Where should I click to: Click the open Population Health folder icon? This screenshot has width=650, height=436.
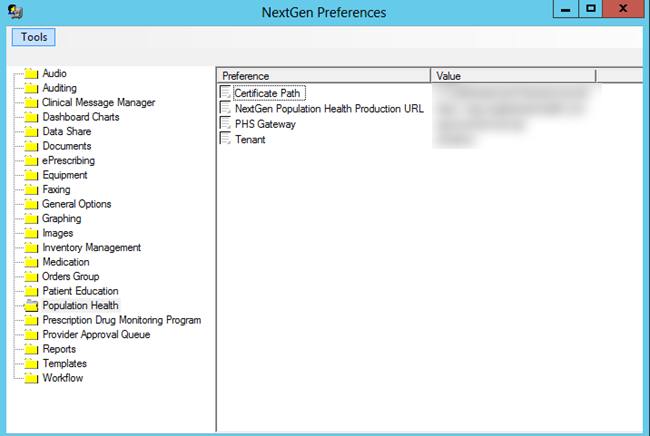tap(31, 306)
